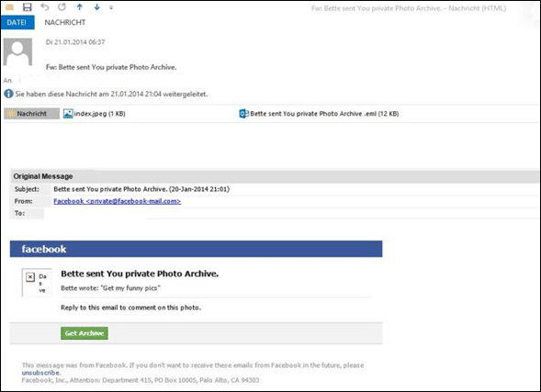Screen dimensions: 541x392
Task: Click the envelope icon in title bar
Action: point(9,7)
